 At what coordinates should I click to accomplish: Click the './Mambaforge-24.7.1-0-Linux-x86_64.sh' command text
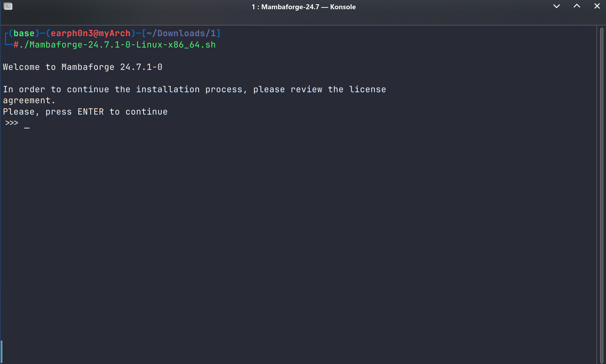tap(117, 45)
